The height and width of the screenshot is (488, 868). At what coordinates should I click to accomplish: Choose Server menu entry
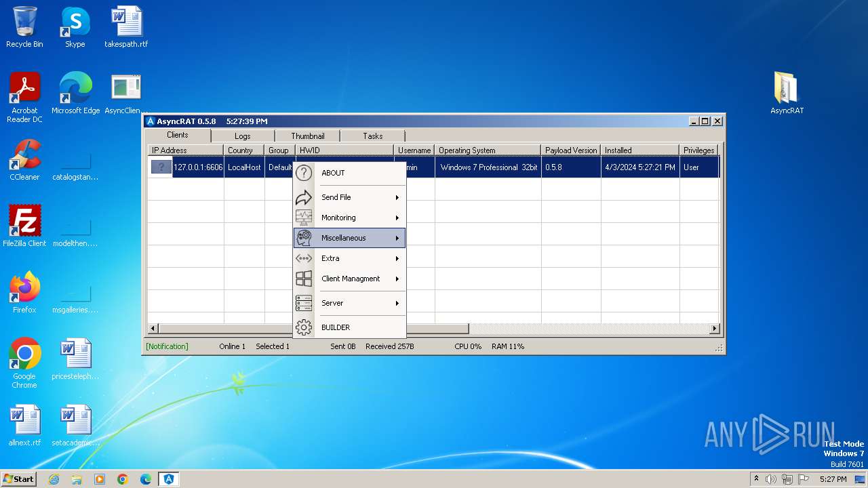[x=350, y=303]
